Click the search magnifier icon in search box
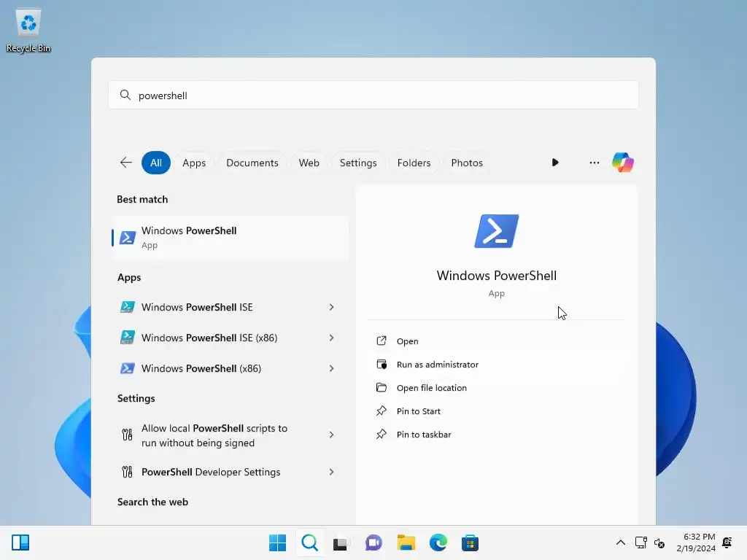The image size is (747, 560). click(x=125, y=96)
